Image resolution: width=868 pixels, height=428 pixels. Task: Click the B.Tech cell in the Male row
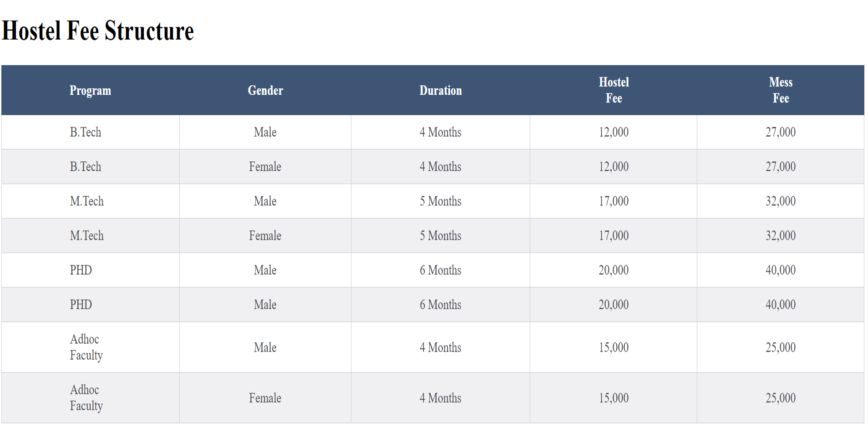pyautogui.click(x=86, y=132)
